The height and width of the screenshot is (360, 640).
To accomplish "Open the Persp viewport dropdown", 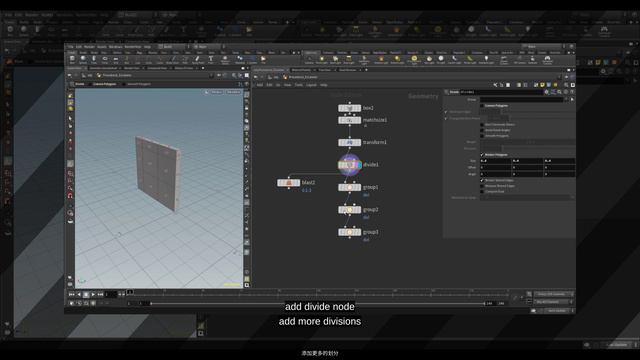I will click(217, 92).
